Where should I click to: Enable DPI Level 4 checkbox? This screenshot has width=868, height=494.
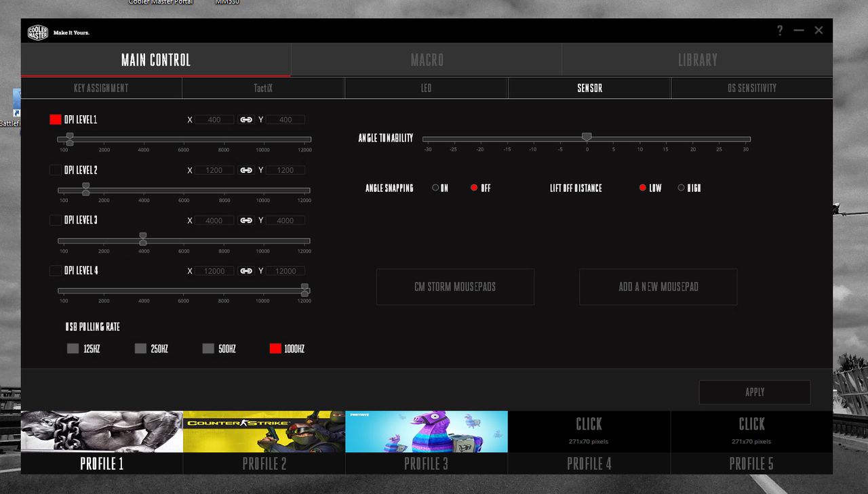56,270
